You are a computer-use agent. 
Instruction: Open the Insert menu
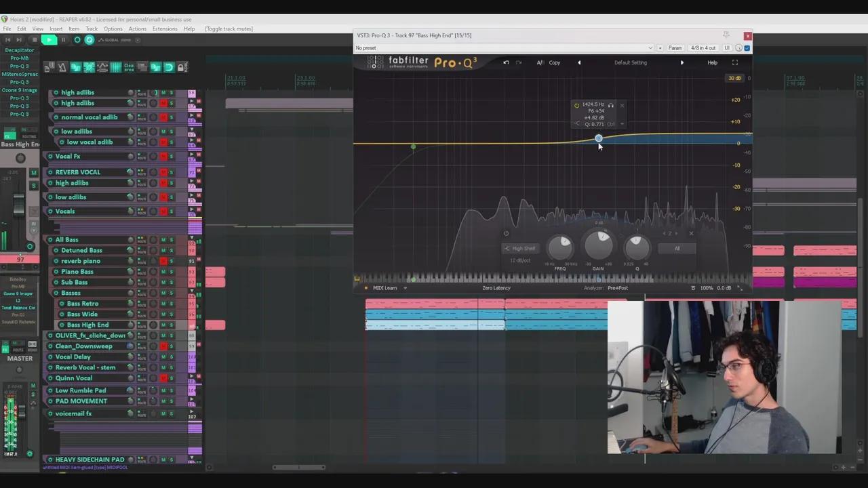[x=56, y=29]
